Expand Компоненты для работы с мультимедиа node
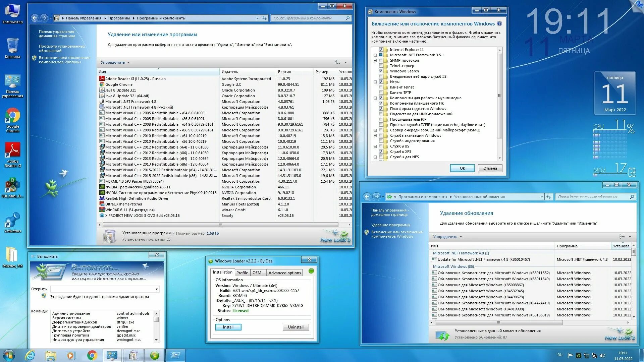 coord(375,98)
